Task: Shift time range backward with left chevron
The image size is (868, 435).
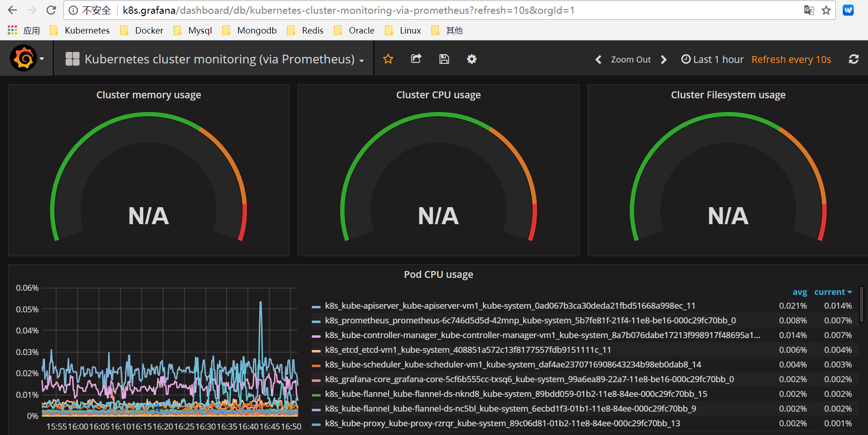Action: [x=598, y=60]
